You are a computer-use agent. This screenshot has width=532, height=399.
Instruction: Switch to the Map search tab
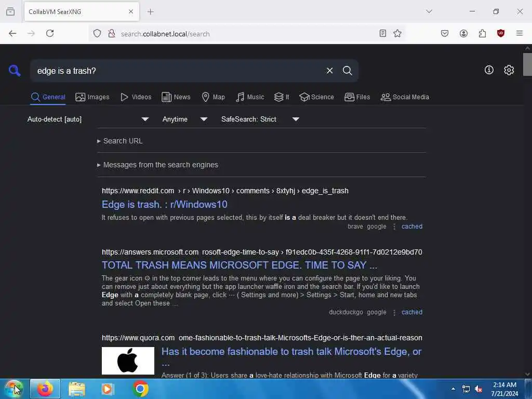coord(214,97)
